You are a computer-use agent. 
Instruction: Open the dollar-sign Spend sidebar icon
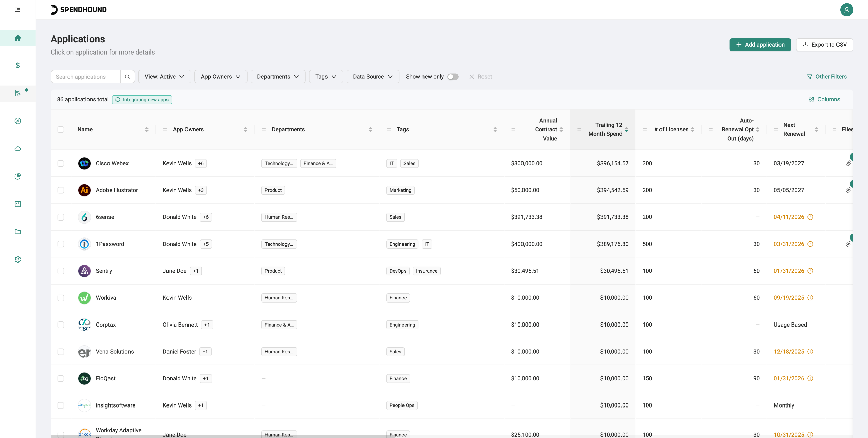18,65
